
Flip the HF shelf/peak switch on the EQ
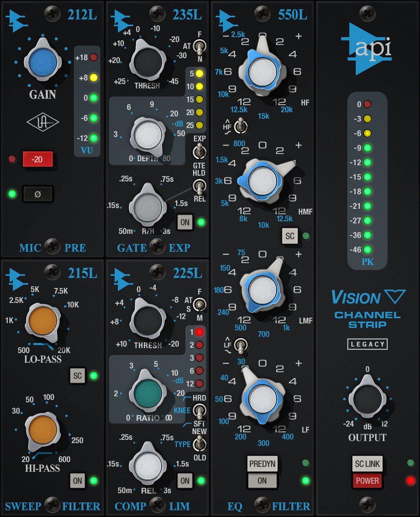pos(241,126)
